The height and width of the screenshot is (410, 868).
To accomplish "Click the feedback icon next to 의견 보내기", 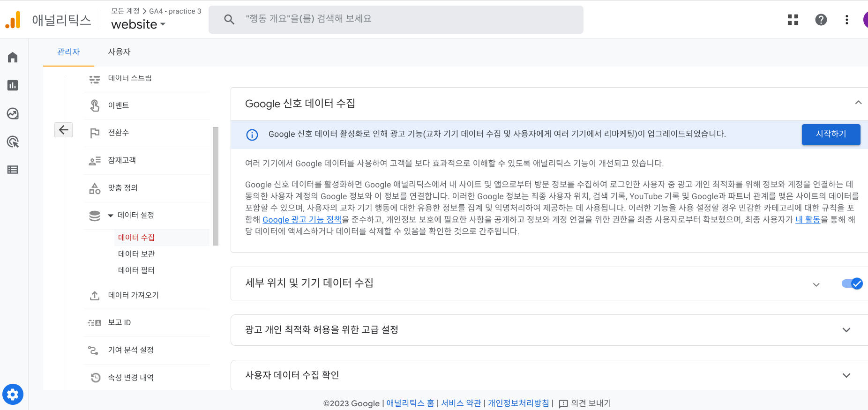I will (563, 403).
